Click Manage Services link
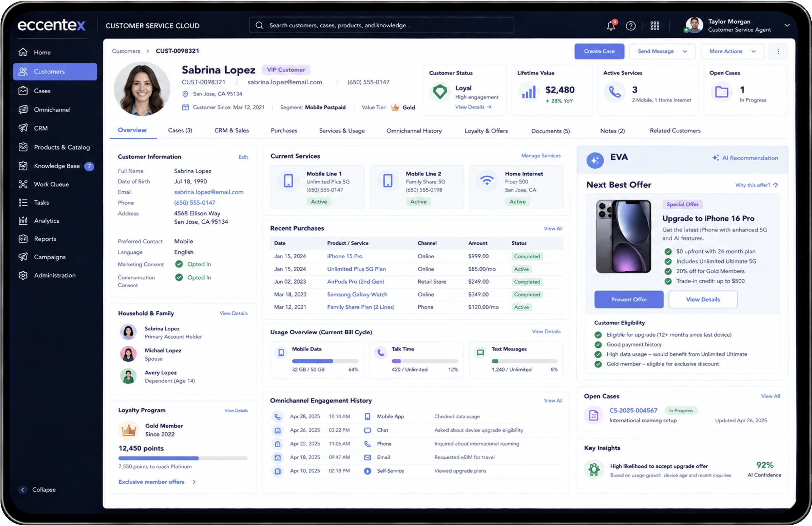This screenshot has width=812, height=526. [541, 156]
